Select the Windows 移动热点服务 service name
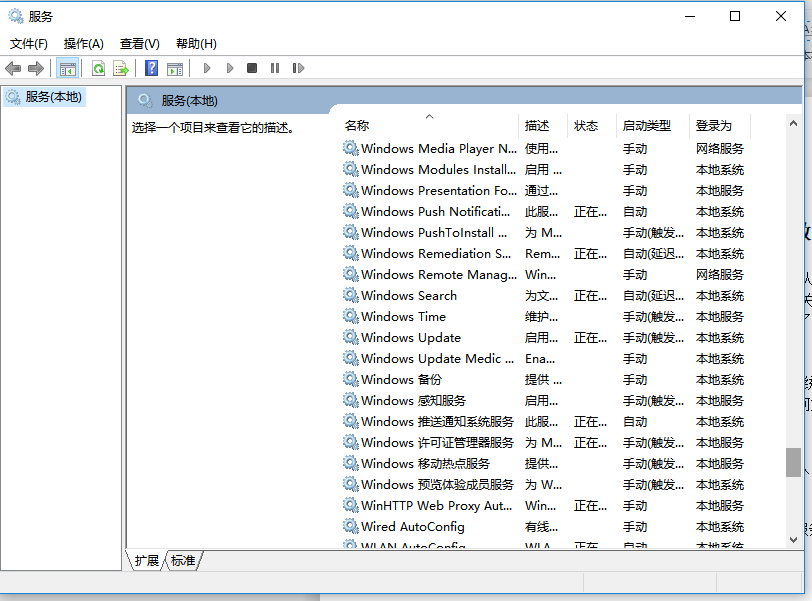 point(425,464)
